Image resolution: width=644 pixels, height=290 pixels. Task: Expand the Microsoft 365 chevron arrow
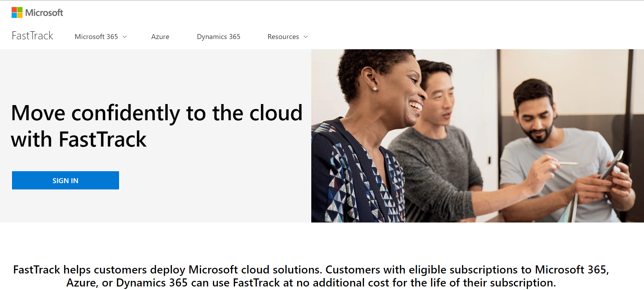[124, 37]
